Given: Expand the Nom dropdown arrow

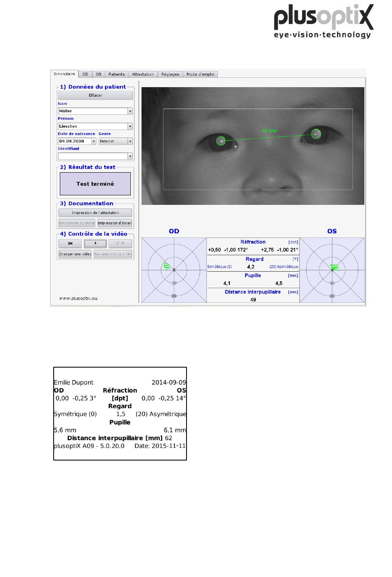Looking at the screenshot, I should click(130, 111).
